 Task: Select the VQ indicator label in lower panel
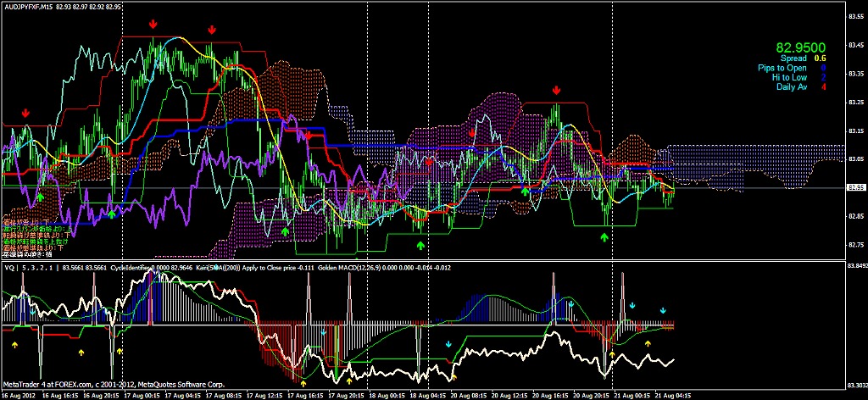pyautogui.click(x=11, y=266)
